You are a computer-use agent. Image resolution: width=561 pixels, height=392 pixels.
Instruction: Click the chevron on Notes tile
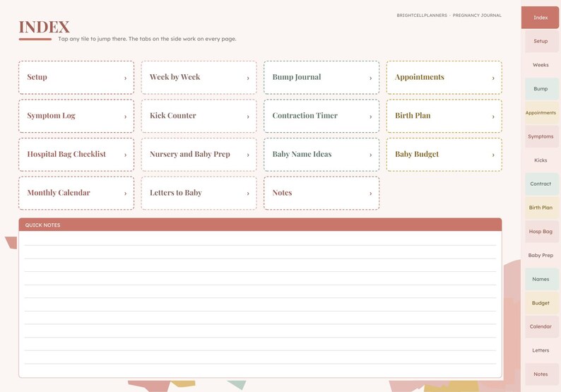pos(371,194)
